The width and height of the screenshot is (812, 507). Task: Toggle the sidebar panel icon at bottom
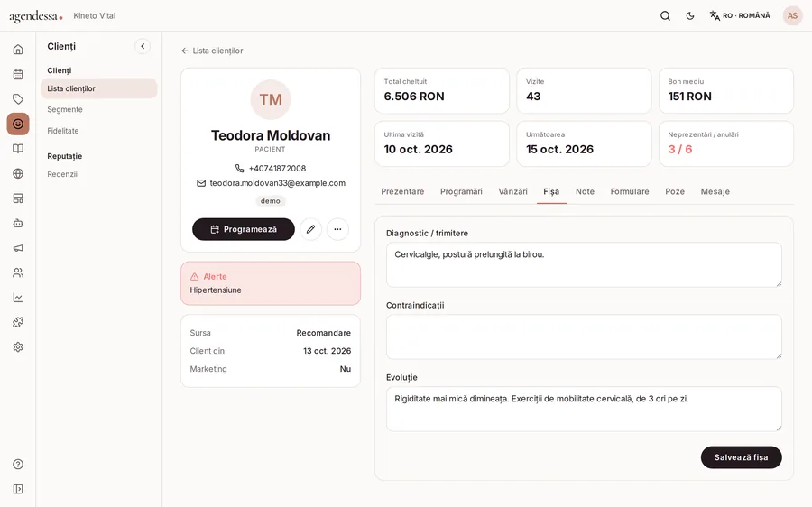click(18, 489)
